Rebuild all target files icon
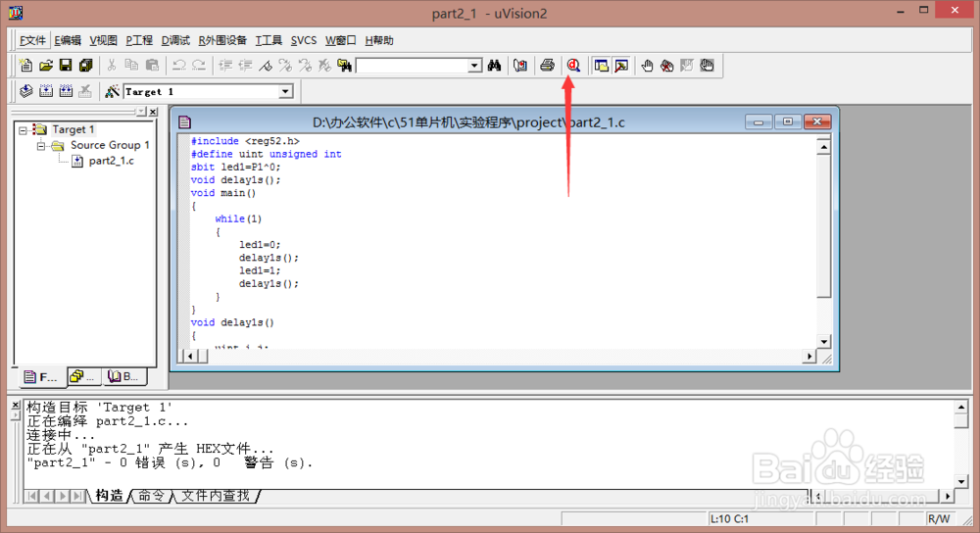The height and width of the screenshot is (533, 980). pos(66,91)
